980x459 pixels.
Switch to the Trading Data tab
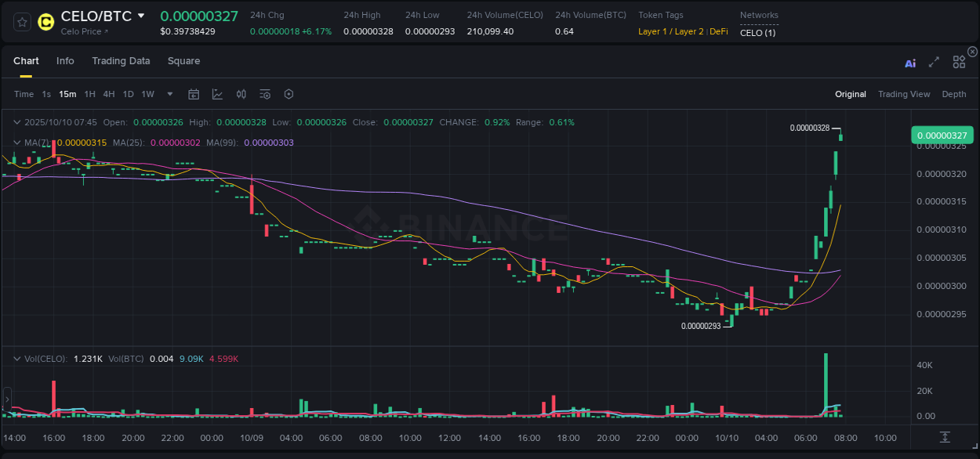(x=121, y=60)
